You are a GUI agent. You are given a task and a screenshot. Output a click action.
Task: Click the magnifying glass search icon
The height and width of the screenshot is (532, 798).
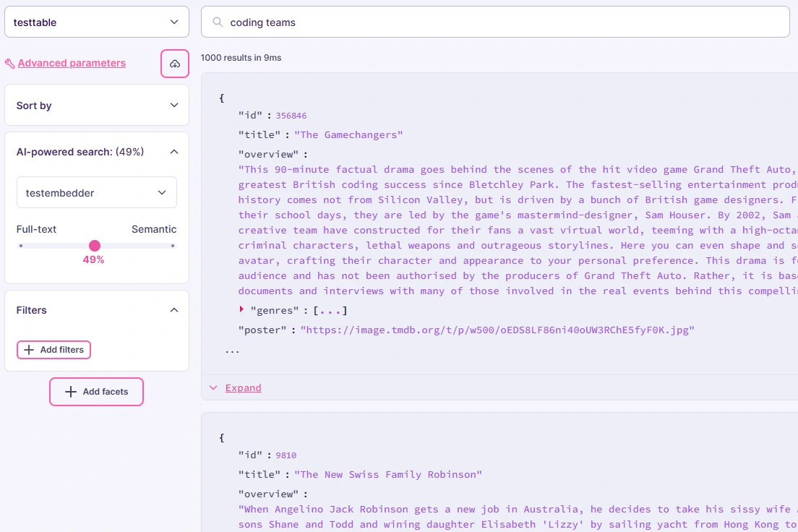[217, 22]
